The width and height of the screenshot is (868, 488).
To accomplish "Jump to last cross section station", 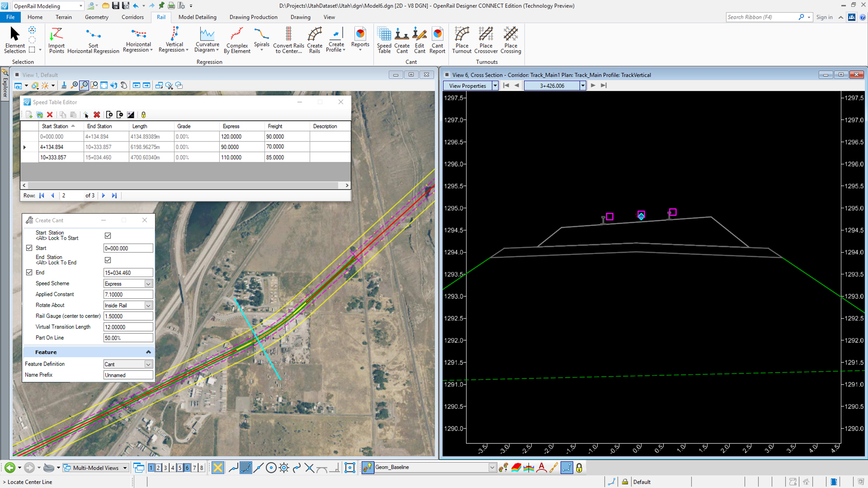I will click(604, 85).
